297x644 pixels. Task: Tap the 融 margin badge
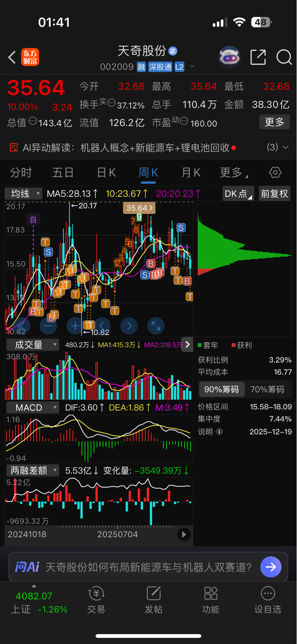(x=141, y=67)
